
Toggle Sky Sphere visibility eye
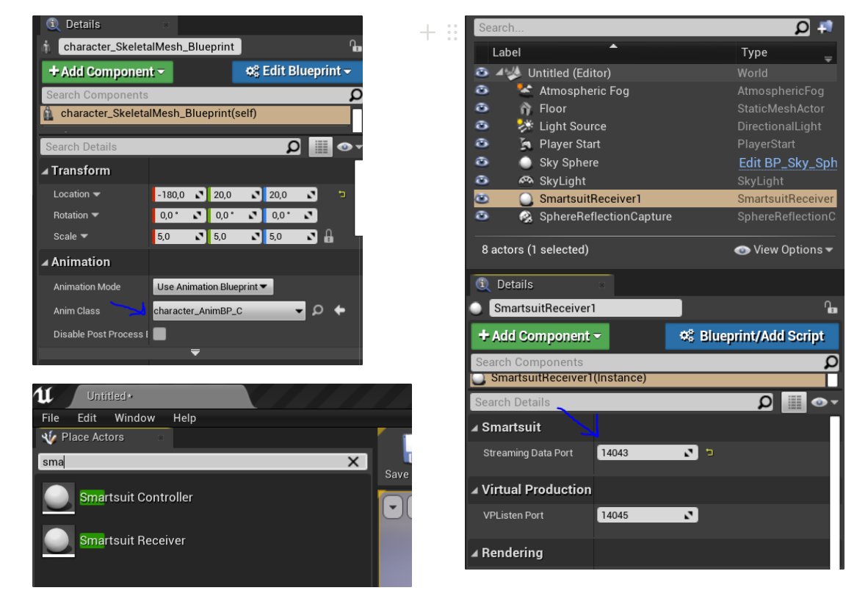click(x=482, y=162)
